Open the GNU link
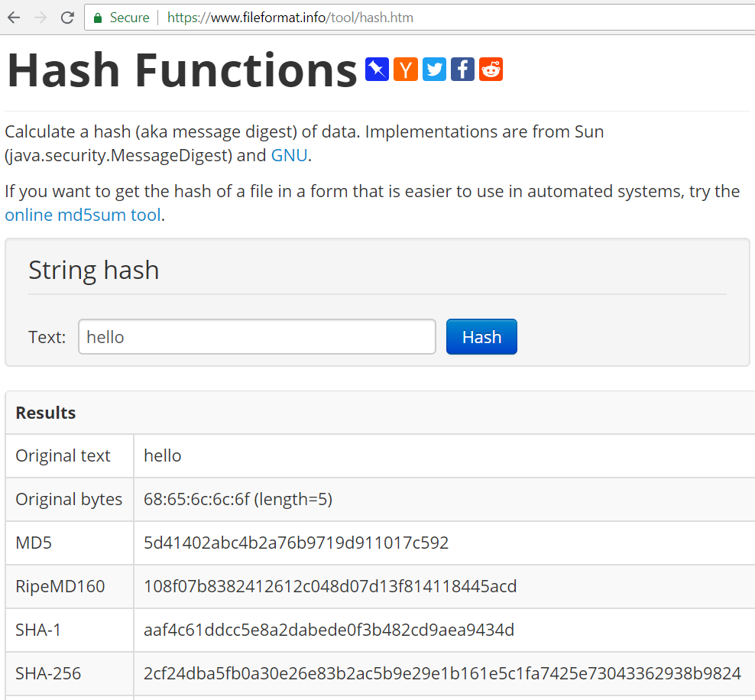The height and width of the screenshot is (700, 755). [x=289, y=156]
